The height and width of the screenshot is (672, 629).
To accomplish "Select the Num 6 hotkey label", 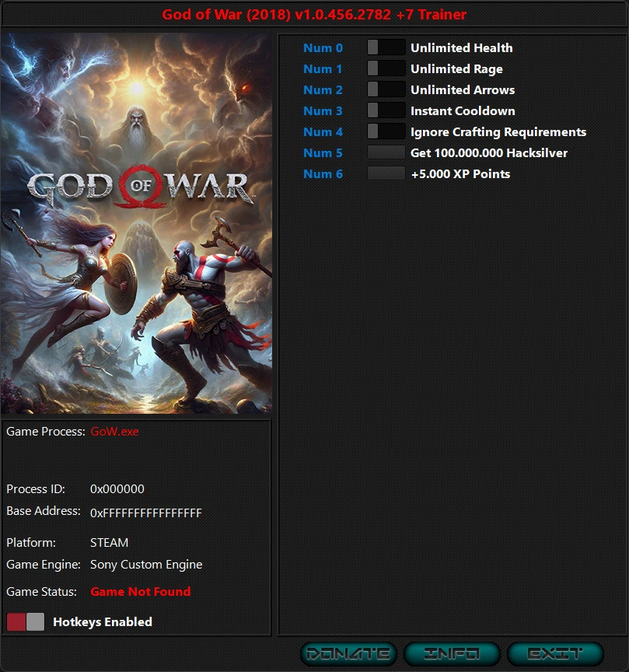I will [323, 173].
